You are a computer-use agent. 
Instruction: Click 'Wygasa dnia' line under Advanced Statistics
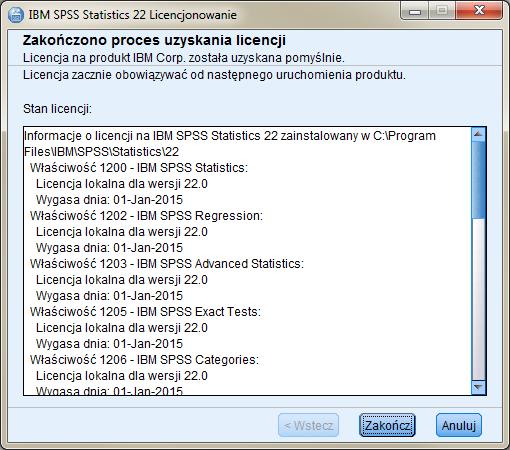[x=109, y=296]
